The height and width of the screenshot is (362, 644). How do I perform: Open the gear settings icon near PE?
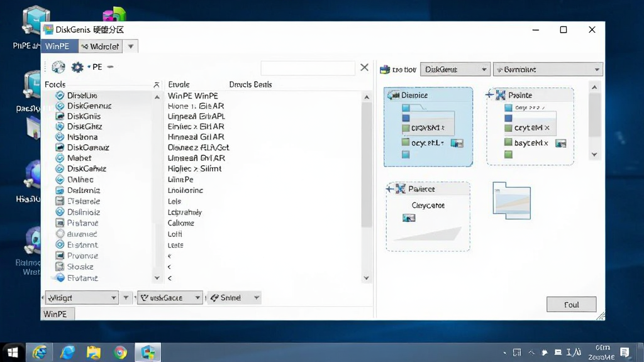(77, 67)
